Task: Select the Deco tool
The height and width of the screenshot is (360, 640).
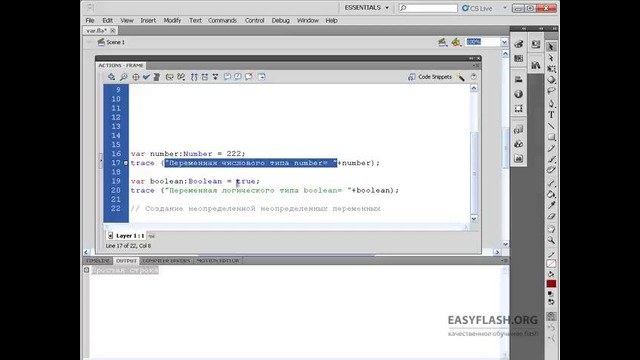Action: pyautogui.click(x=551, y=170)
